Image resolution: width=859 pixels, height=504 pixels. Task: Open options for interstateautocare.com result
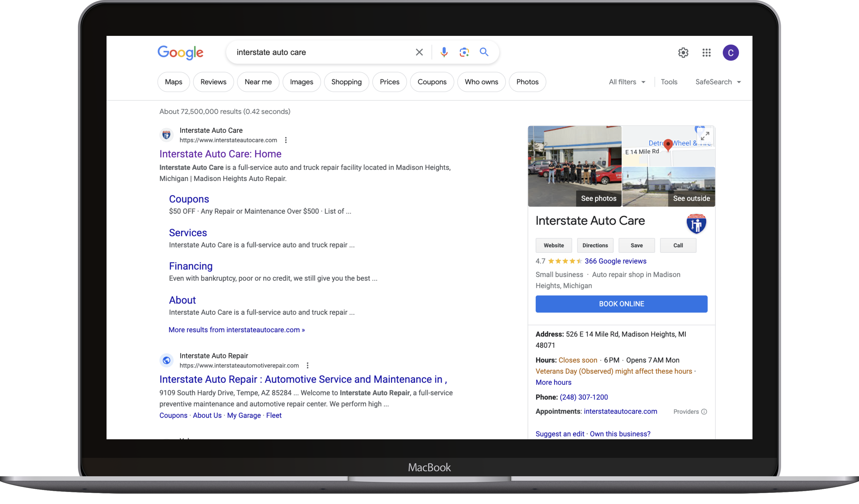286,140
